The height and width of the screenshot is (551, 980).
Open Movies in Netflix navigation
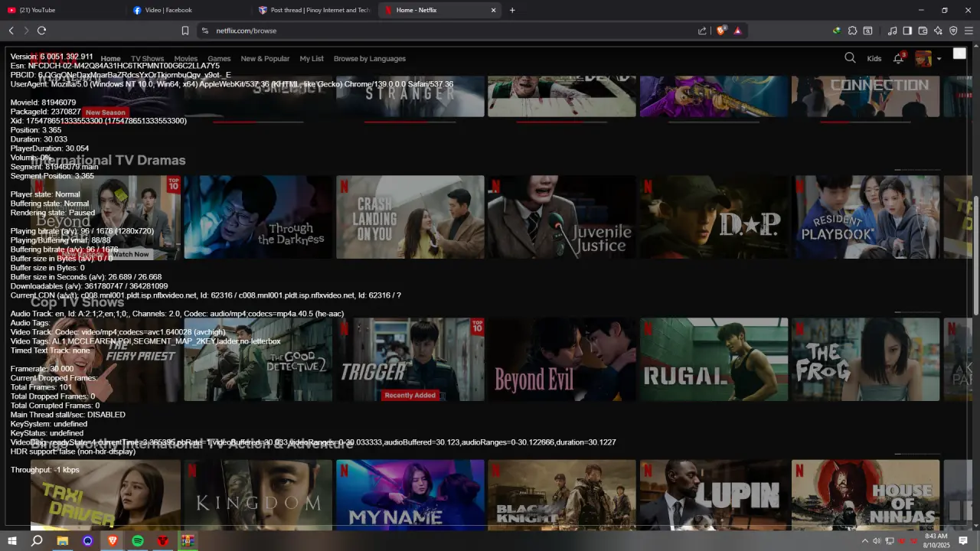185,58
